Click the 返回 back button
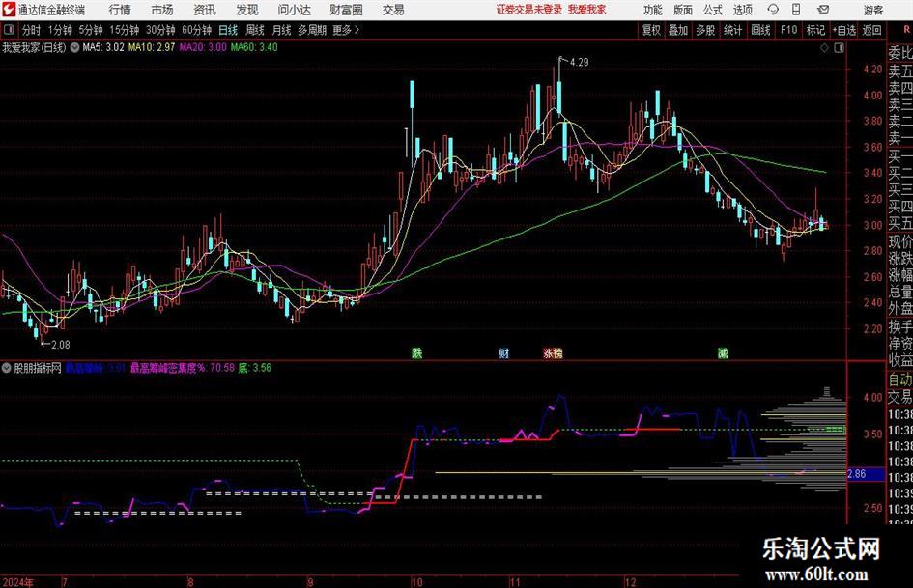The height and width of the screenshot is (588, 913). (x=871, y=30)
